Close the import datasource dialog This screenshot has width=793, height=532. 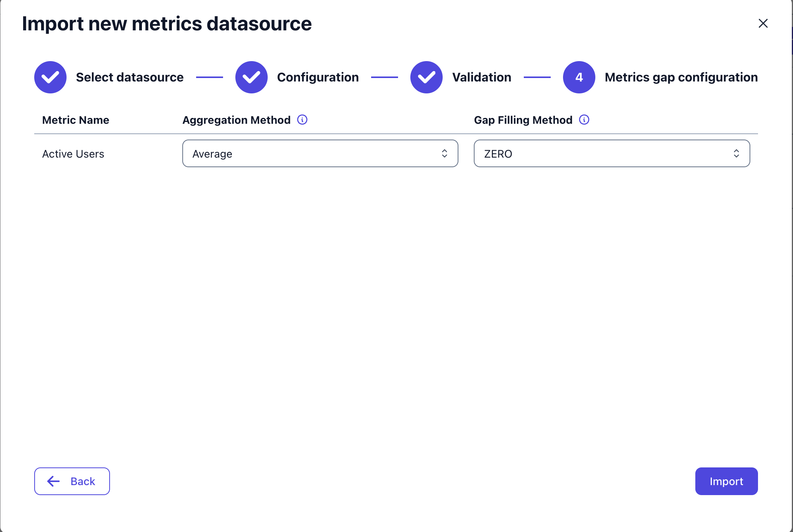tap(763, 23)
